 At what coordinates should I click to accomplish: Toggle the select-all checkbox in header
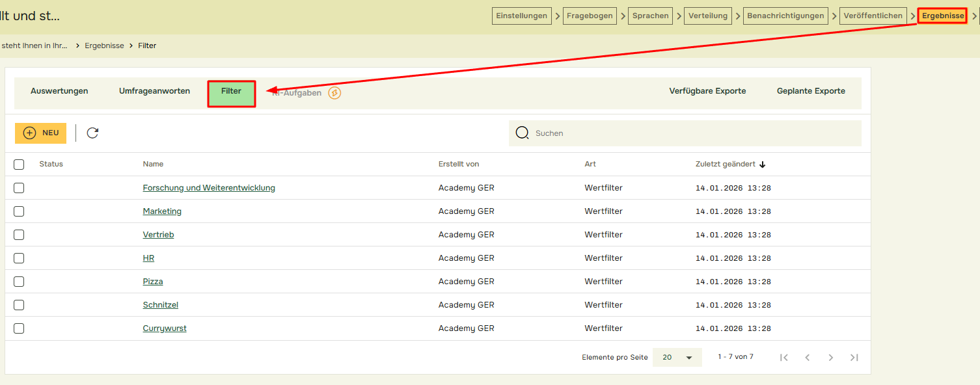pyautogui.click(x=19, y=165)
